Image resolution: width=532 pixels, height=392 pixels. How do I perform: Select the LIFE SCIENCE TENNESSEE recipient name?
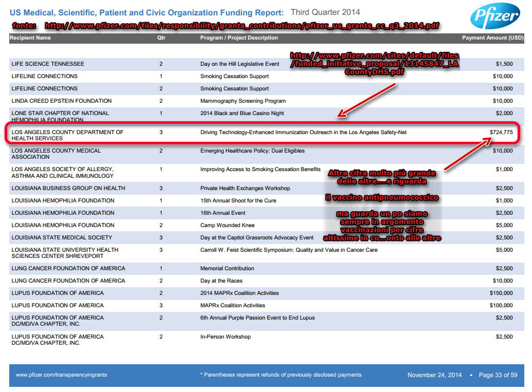[x=48, y=64]
